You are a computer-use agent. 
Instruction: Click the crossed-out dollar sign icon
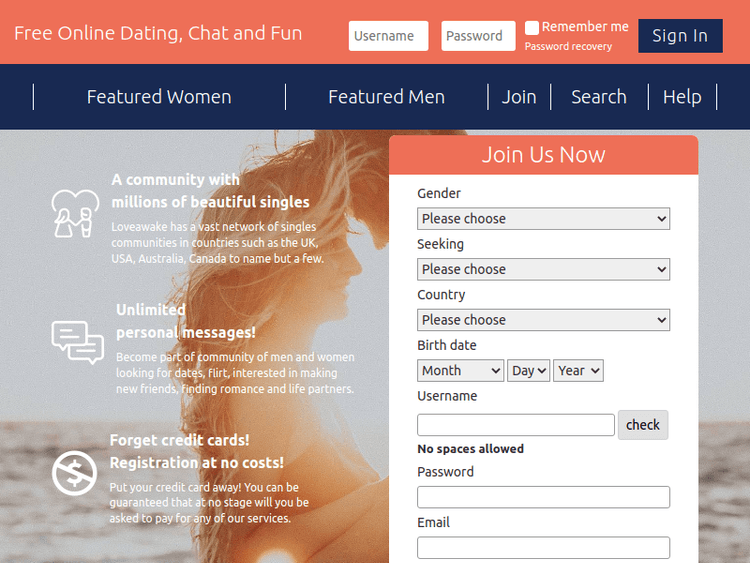(73, 473)
